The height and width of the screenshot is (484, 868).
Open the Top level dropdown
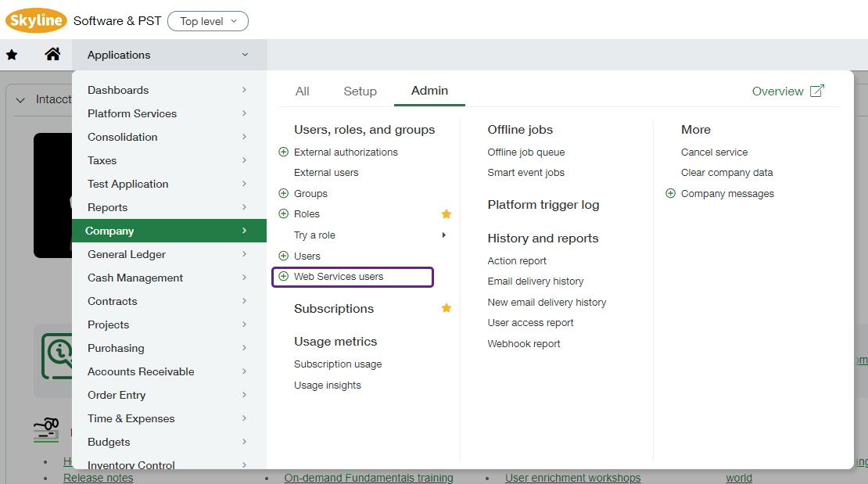[207, 20]
